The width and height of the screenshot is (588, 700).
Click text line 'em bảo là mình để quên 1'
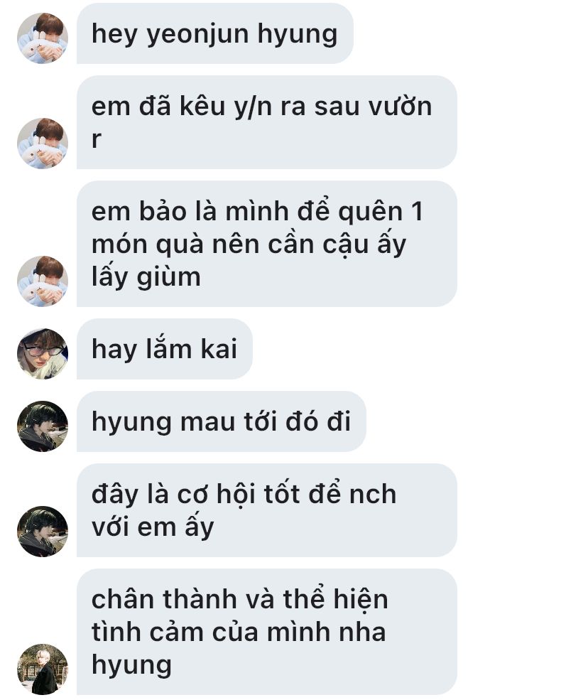pyautogui.click(x=257, y=211)
